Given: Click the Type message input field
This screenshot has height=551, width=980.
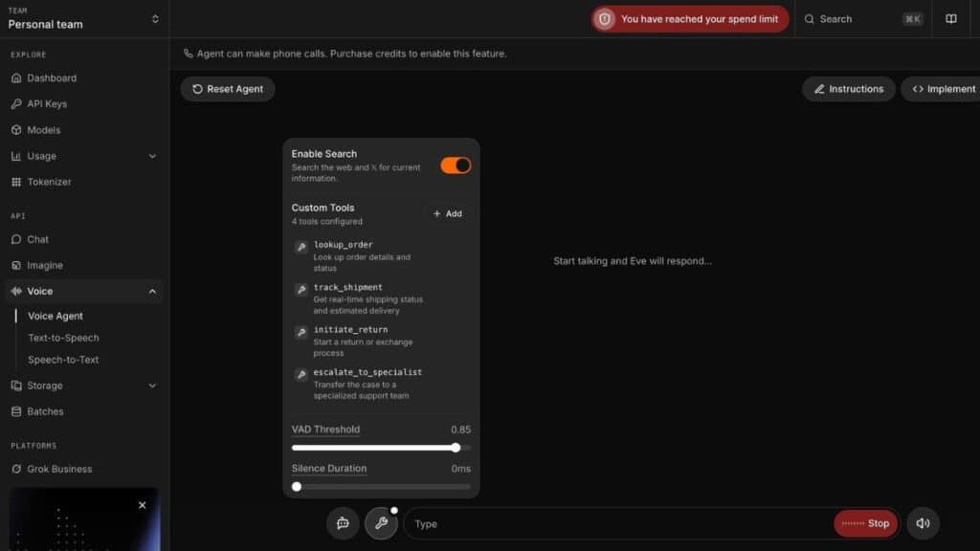Looking at the screenshot, I should click(617, 523).
